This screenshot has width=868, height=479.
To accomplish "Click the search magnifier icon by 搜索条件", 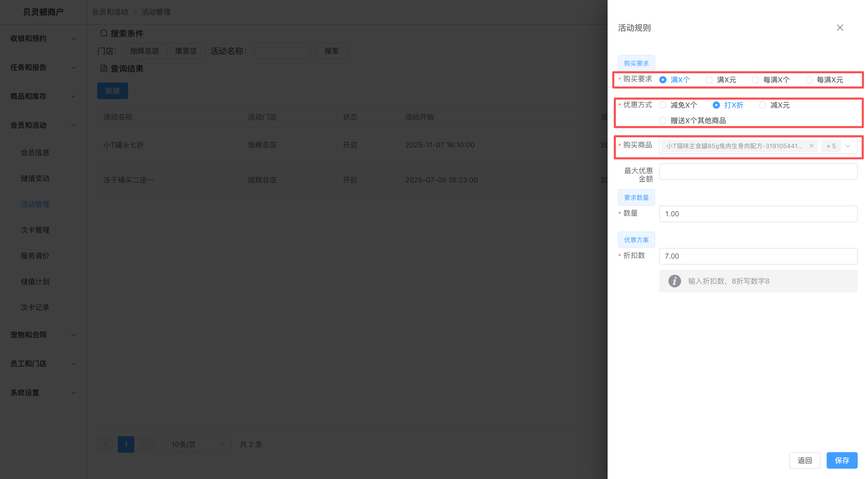I will point(103,33).
